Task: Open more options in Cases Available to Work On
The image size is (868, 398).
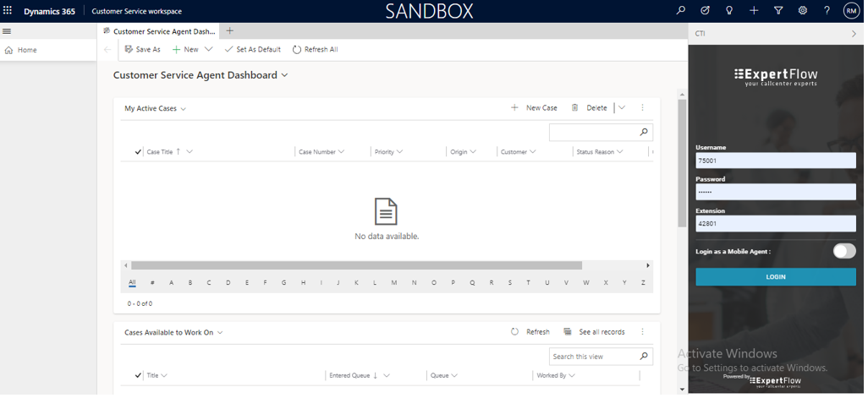Action: click(643, 331)
